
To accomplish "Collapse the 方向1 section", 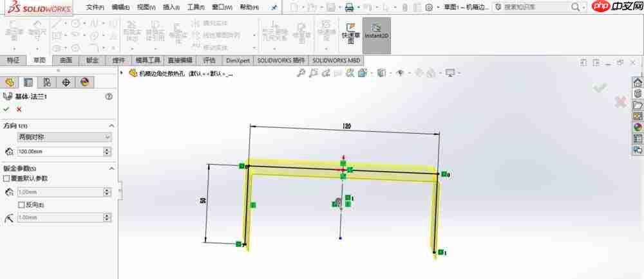I will click(111, 126).
